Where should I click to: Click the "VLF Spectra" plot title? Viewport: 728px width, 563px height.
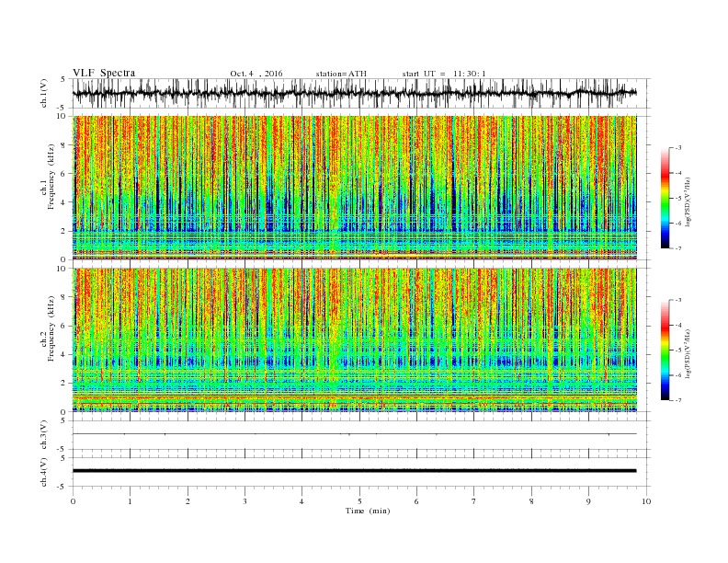104,73
